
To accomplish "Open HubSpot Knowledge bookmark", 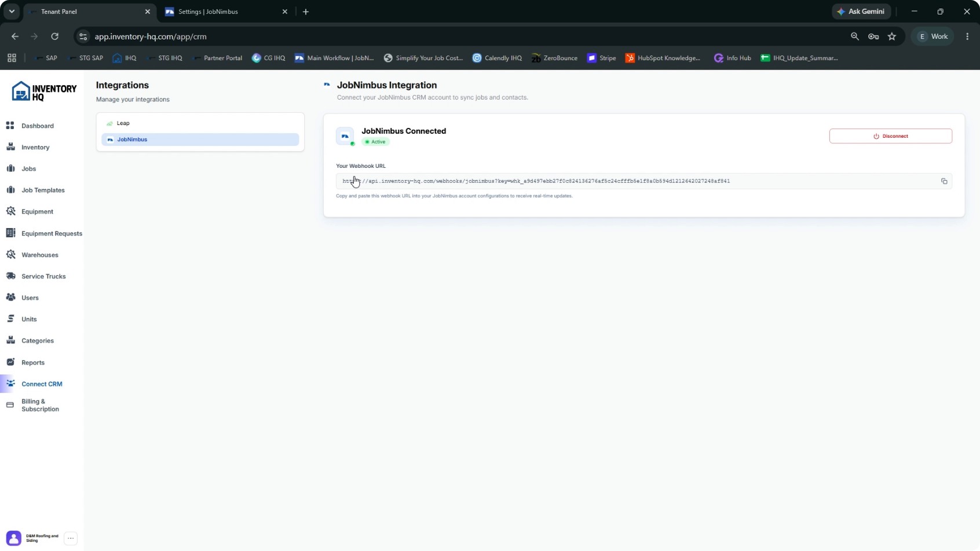I will tap(663, 58).
